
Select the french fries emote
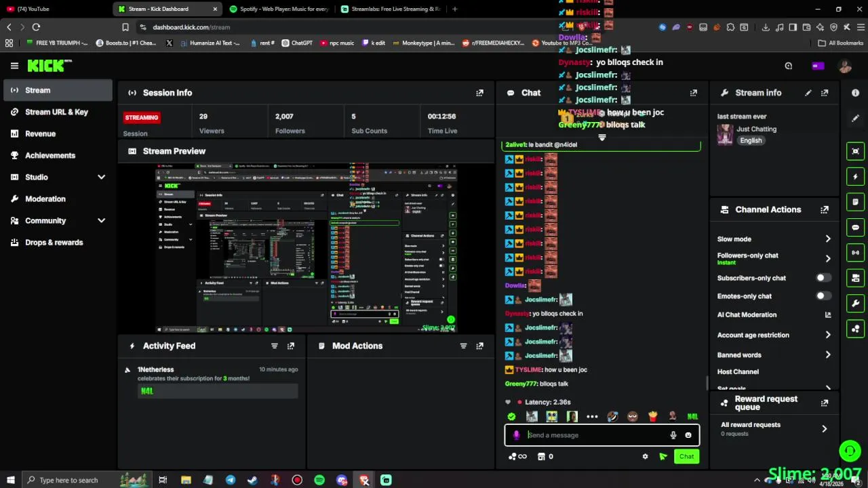point(652,416)
